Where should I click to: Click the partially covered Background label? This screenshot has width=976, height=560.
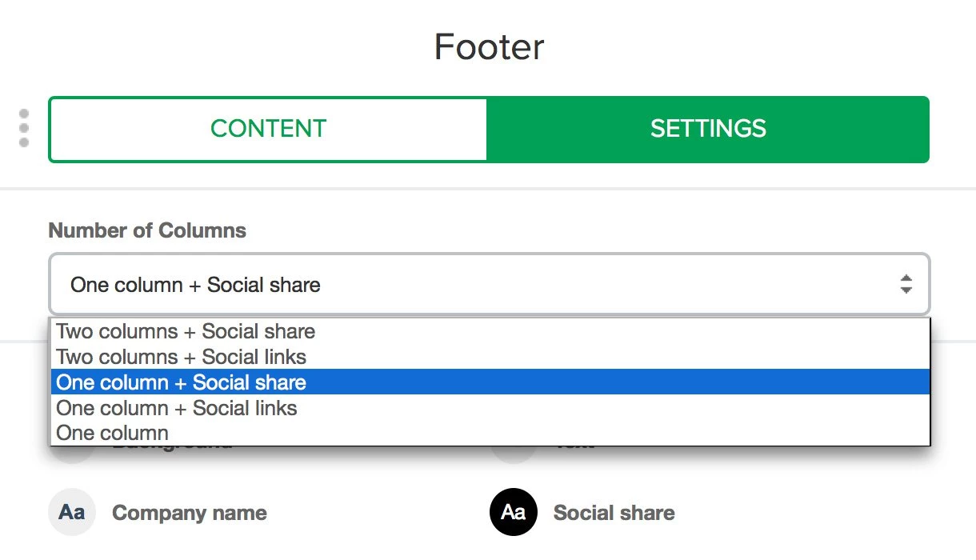(x=172, y=448)
